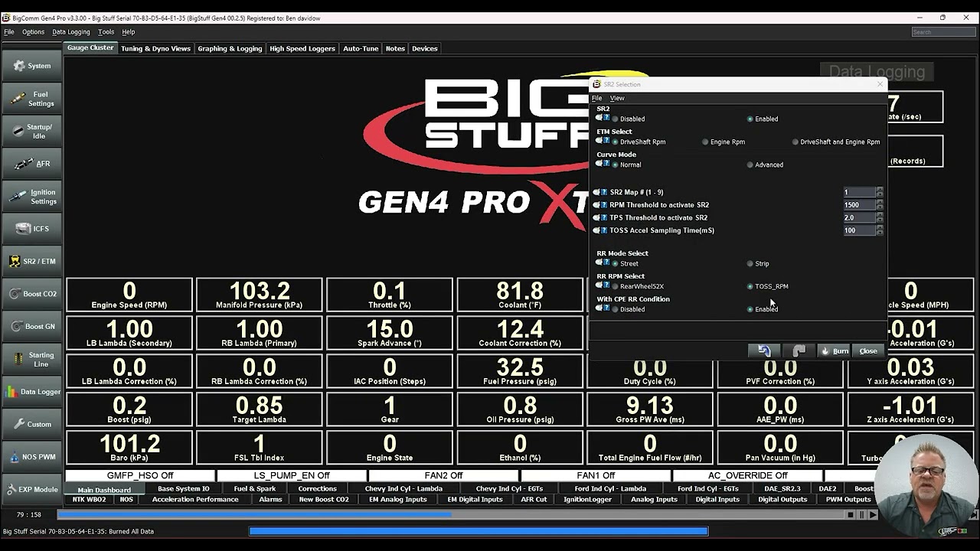
Task: Click the LS_PUMP_EN Off status indicator
Action: [x=292, y=475]
